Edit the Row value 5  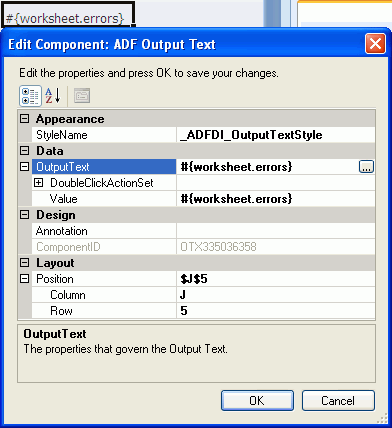[276, 311]
